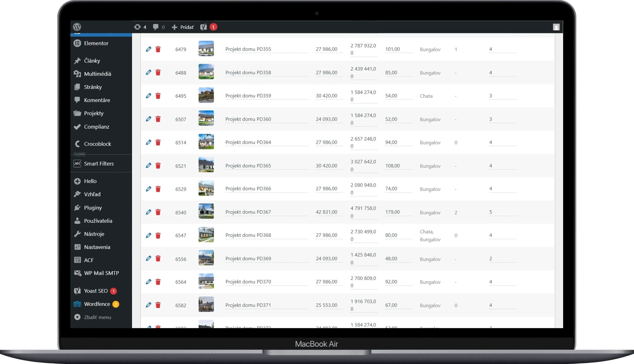The image size is (634, 364).
Task: Click the Yoast icon in top bar
Action: (x=204, y=27)
